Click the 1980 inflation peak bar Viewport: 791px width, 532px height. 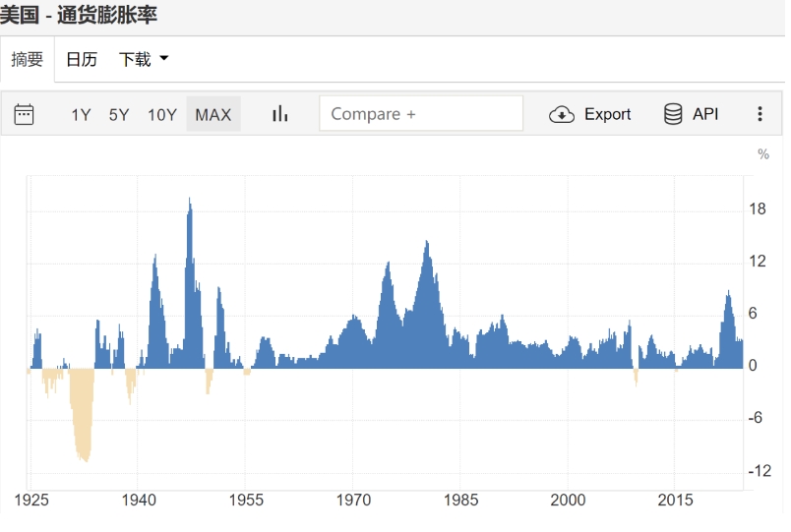coord(427,304)
